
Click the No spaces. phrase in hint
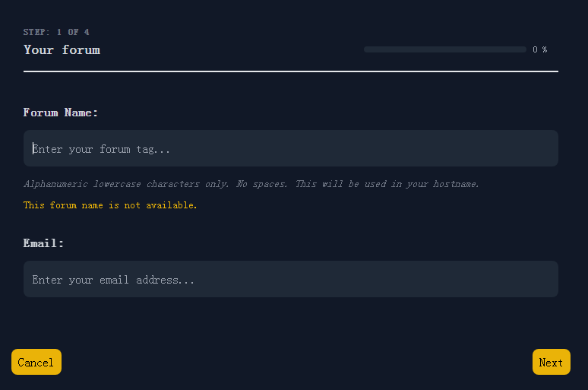pos(262,184)
